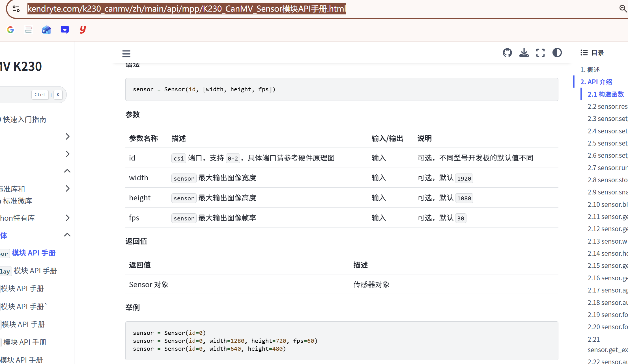Screen dimensions: 628x364
Task: Open the lay 模块 API 手册 sidebar entry
Action: (x=29, y=271)
